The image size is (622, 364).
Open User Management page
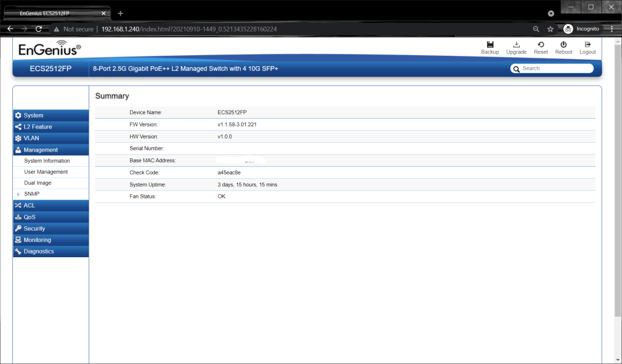coord(46,172)
